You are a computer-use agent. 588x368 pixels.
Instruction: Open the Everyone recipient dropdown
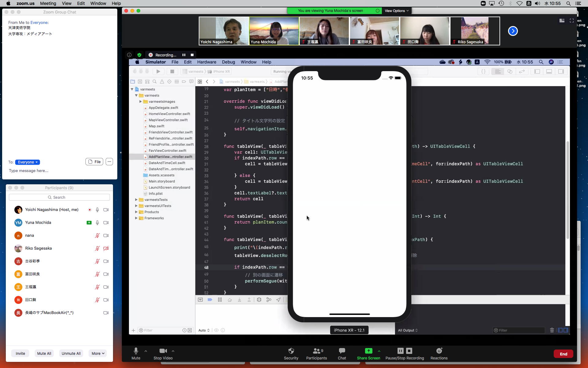28,162
